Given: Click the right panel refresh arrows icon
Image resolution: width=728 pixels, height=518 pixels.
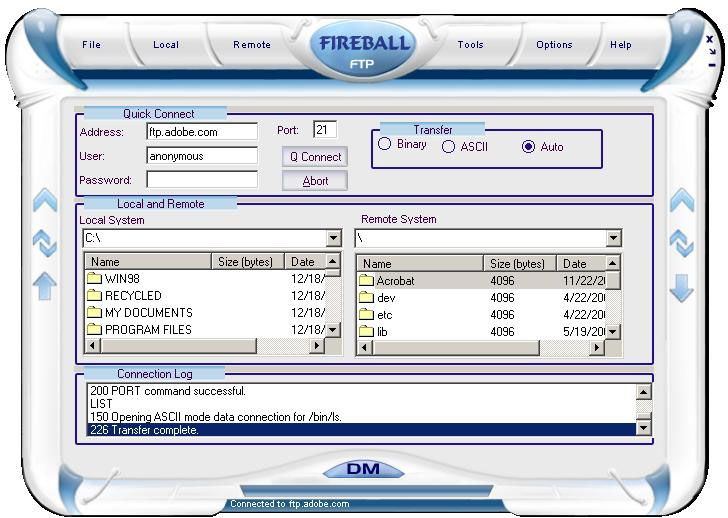Looking at the screenshot, I should point(682,243).
